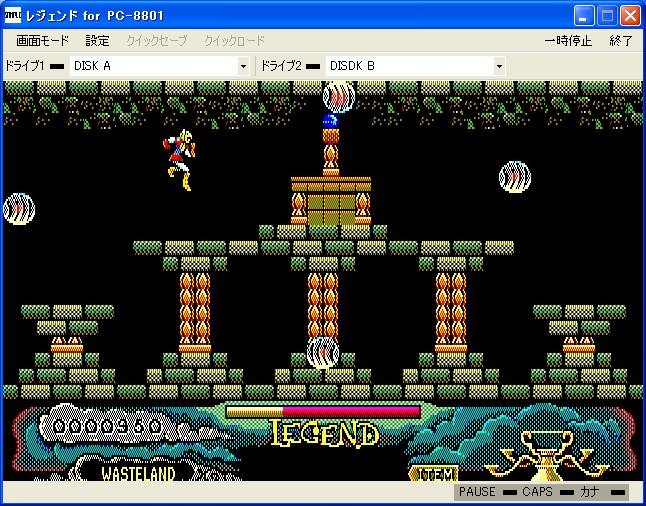This screenshot has width=646, height=506.
Task: Click the jumping knight character
Action: 179,160
